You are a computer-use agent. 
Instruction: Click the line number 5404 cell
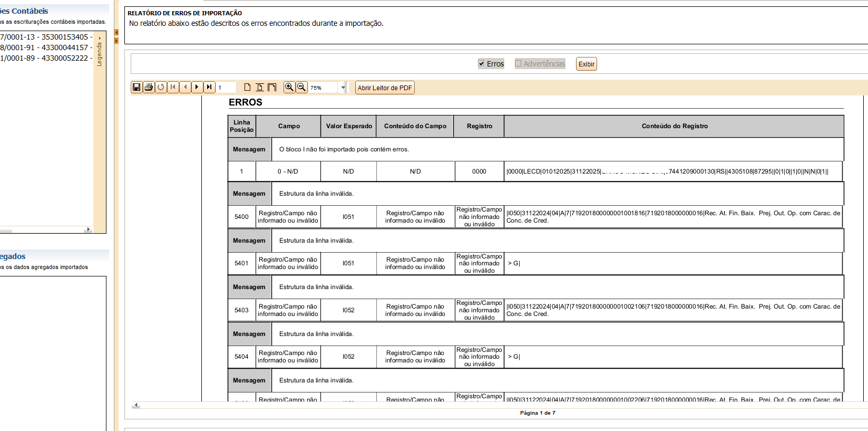[241, 357]
